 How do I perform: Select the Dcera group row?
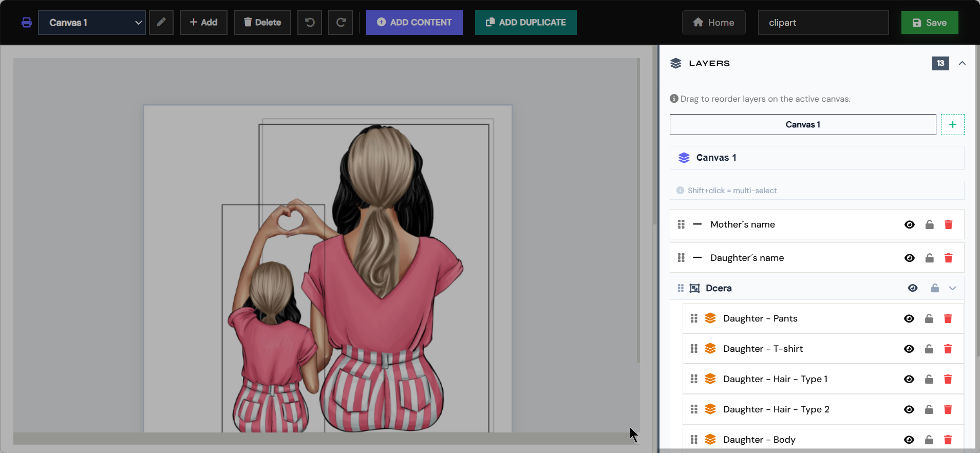click(x=817, y=288)
